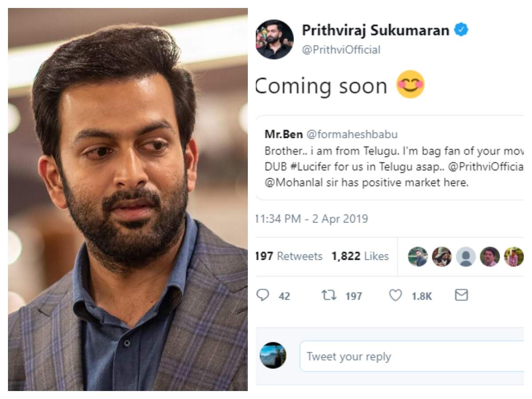Image resolution: width=532 pixels, height=399 pixels.
Task: Click the large photo of bearded man
Action: [x=128, y=199]
